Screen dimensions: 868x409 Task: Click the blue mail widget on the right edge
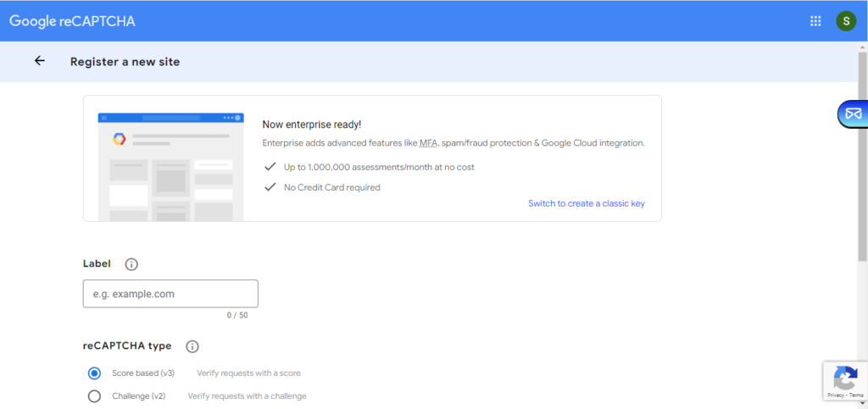coord(853,113)
